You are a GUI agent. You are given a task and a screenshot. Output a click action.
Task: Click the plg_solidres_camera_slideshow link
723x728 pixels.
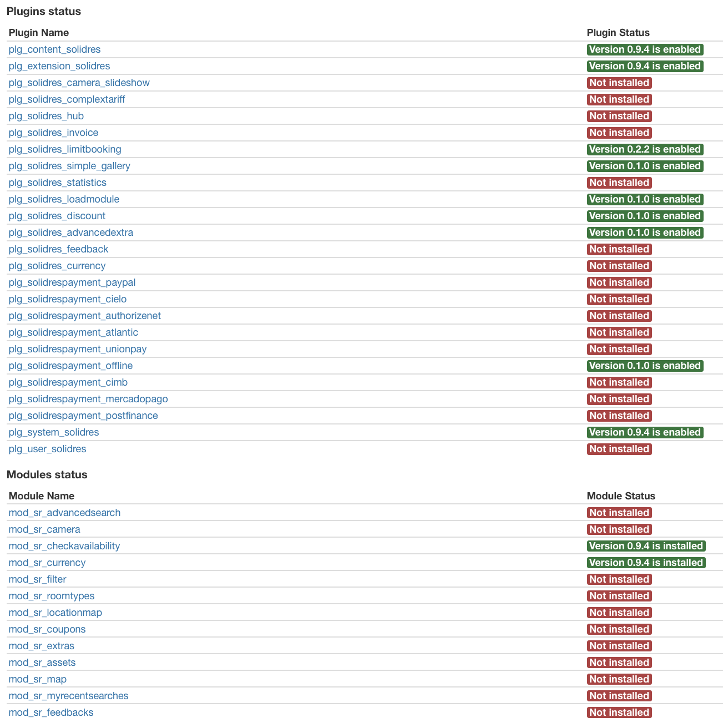79,83
